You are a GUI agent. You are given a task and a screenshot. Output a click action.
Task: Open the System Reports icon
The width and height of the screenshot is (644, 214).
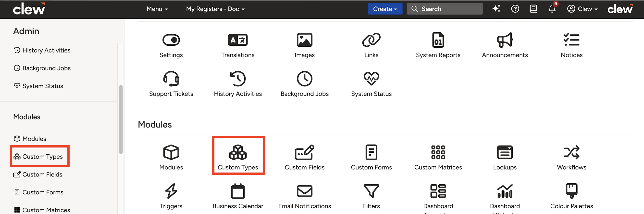coord(438,40)
